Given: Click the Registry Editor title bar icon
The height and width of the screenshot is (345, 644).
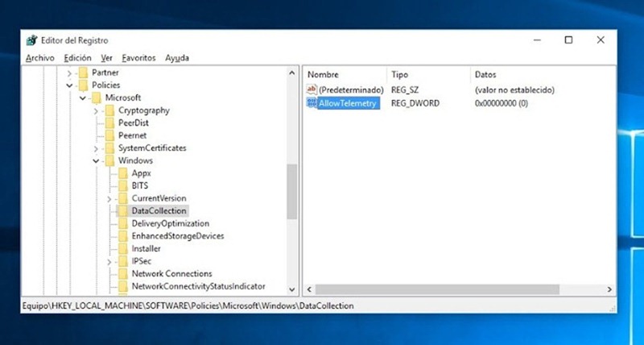Looking at the screenshot, I should (31, 40).
